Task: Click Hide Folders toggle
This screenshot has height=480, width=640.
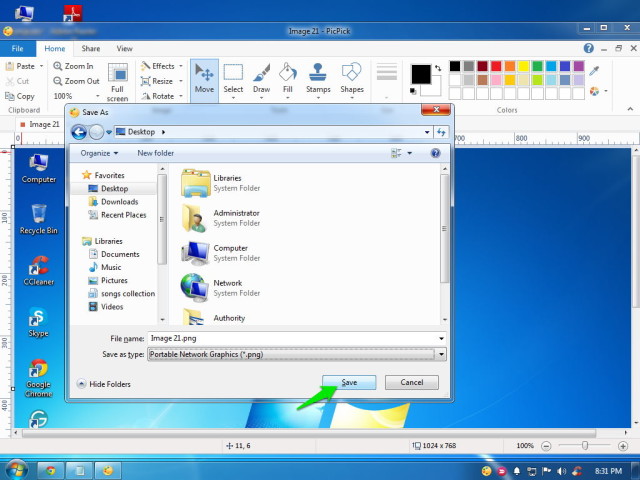Action: click(x=104, y=384)
